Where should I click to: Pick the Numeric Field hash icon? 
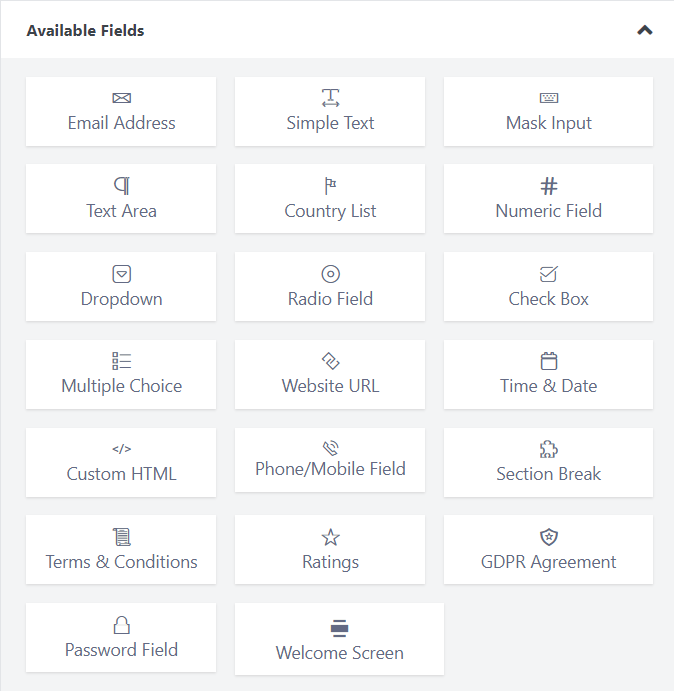pyautogui.click(x=549, y=186)
